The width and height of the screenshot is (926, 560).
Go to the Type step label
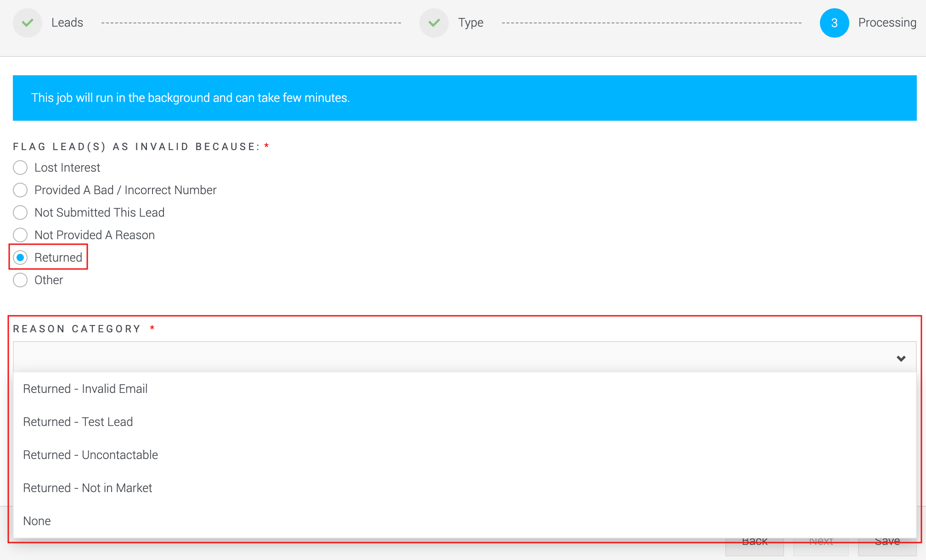point(471,23)
